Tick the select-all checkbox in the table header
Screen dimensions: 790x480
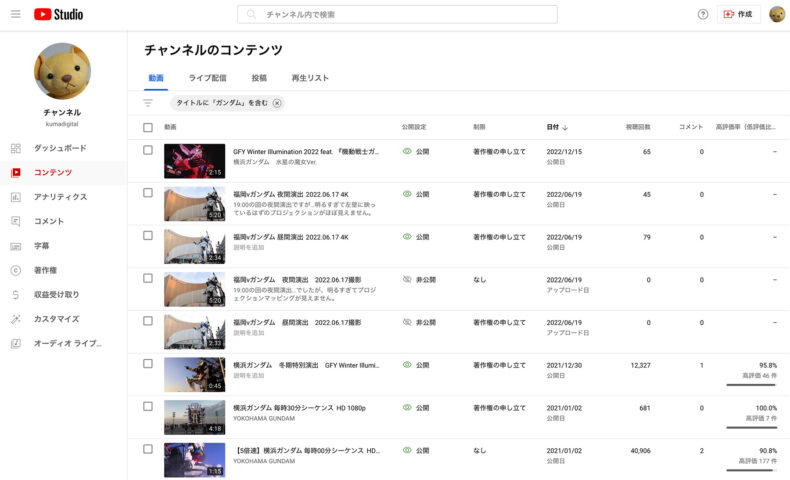coord(148,128)
